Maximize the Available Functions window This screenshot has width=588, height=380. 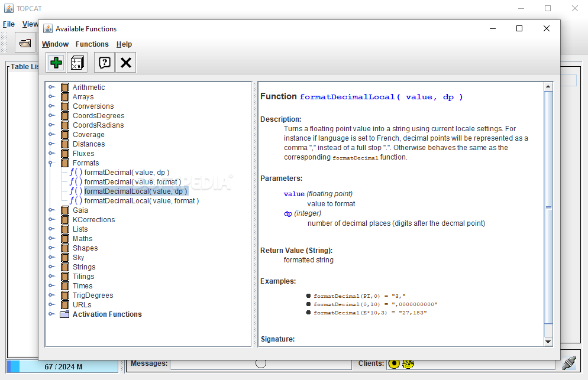point(519,28)
